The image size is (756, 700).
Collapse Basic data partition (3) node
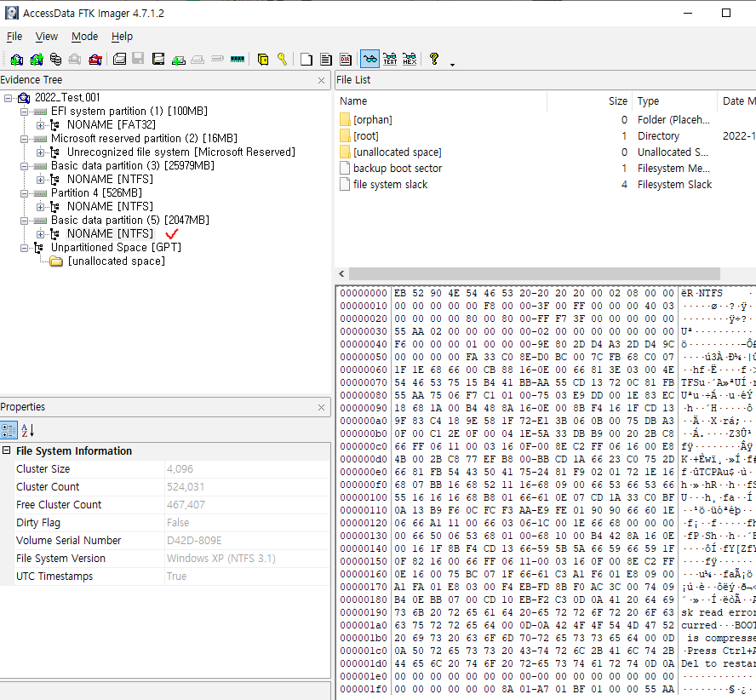(x=24, y=166)
